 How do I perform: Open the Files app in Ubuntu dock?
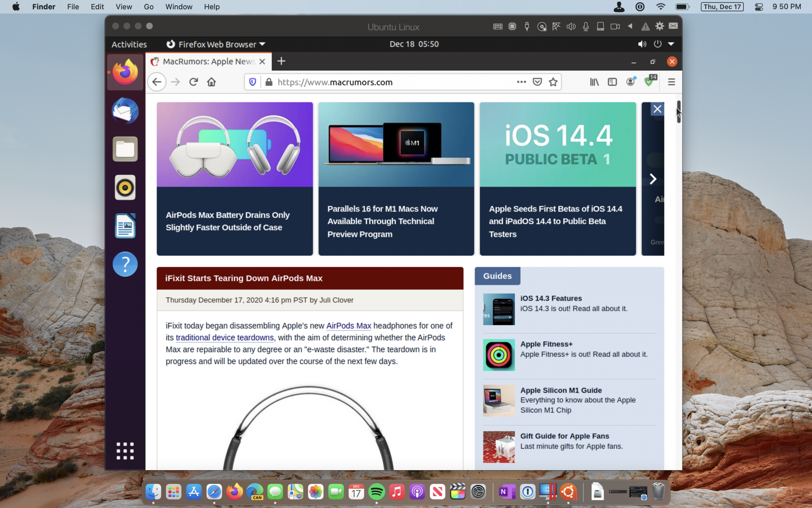tap(125, 149)
